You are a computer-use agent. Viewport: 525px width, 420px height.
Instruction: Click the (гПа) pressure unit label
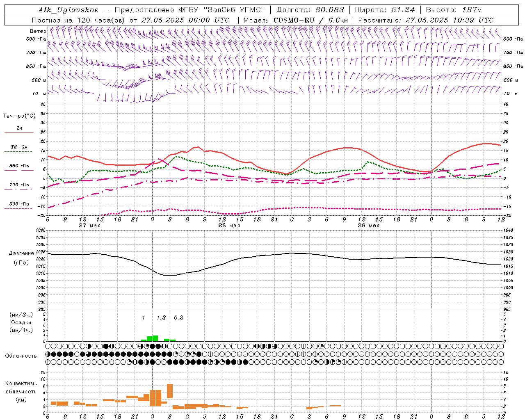[x=21, y=263]
